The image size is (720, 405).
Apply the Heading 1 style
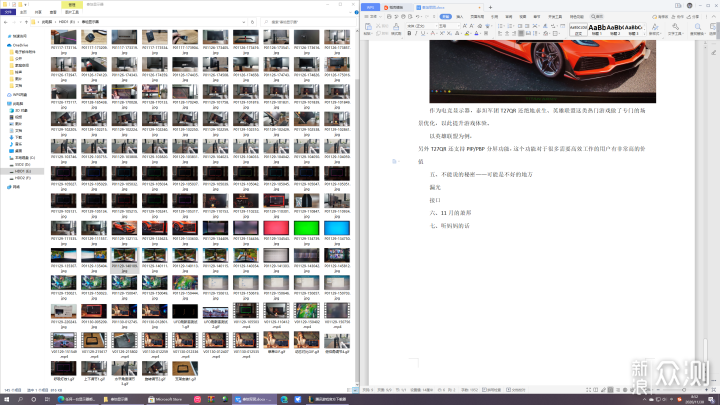(x=596, y=29)
